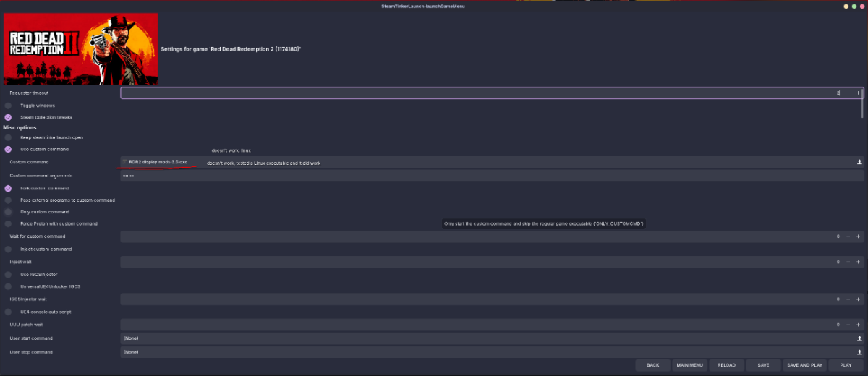This screenshot has height=376, width=868.
Task: Disable the Use custom command toggle
Action: [x=8, y=149]
